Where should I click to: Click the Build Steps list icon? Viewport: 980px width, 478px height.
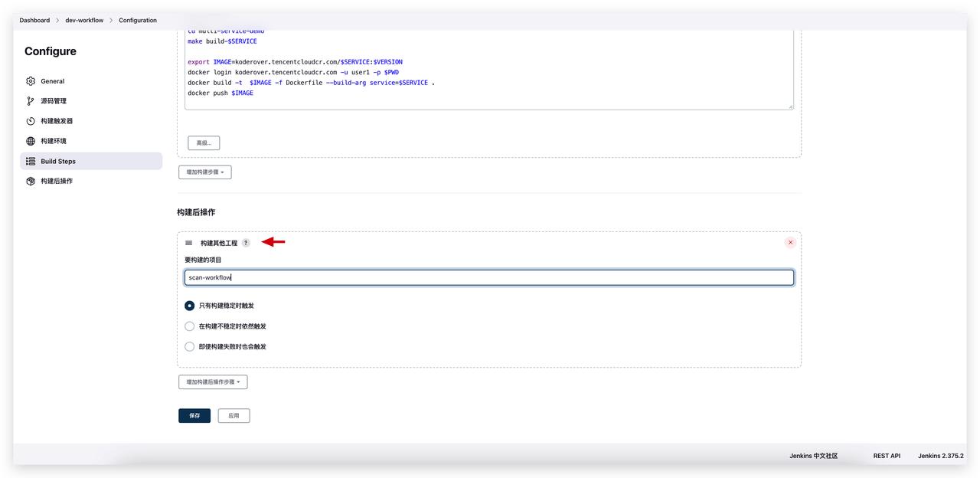[31, 162]
